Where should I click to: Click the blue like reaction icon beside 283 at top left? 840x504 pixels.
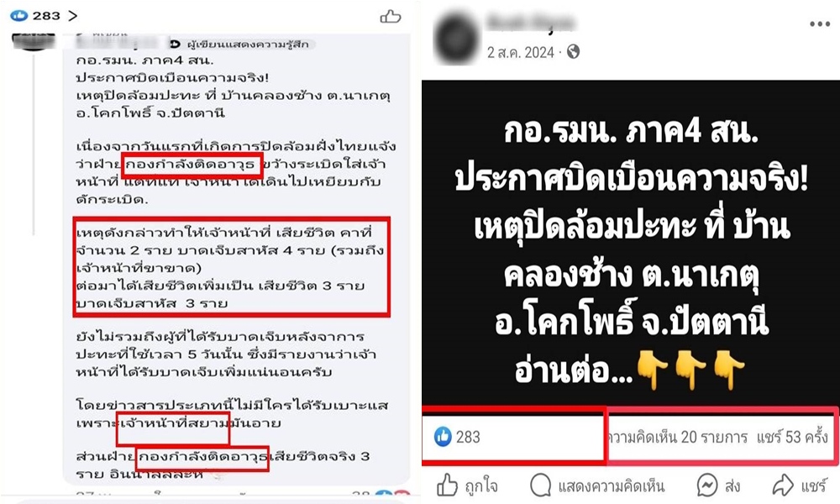tap(18, 16)
